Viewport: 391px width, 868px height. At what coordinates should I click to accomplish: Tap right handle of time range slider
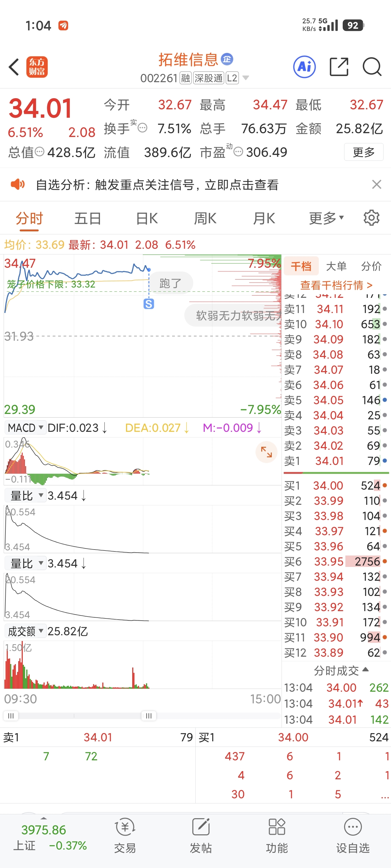tap(149, 716)
